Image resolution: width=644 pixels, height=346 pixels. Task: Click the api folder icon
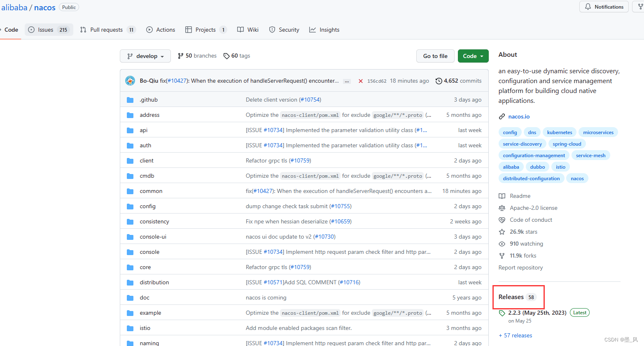click(130, 130)
